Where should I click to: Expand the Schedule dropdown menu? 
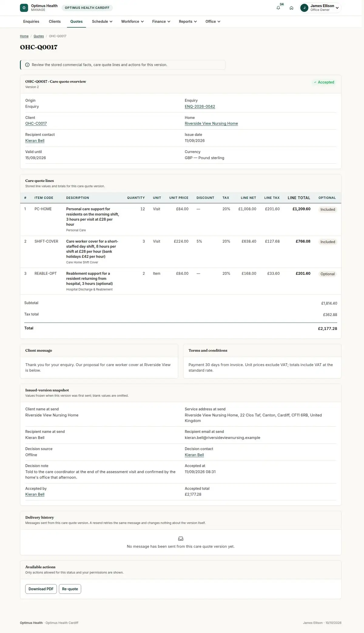[x=102, y=22]
